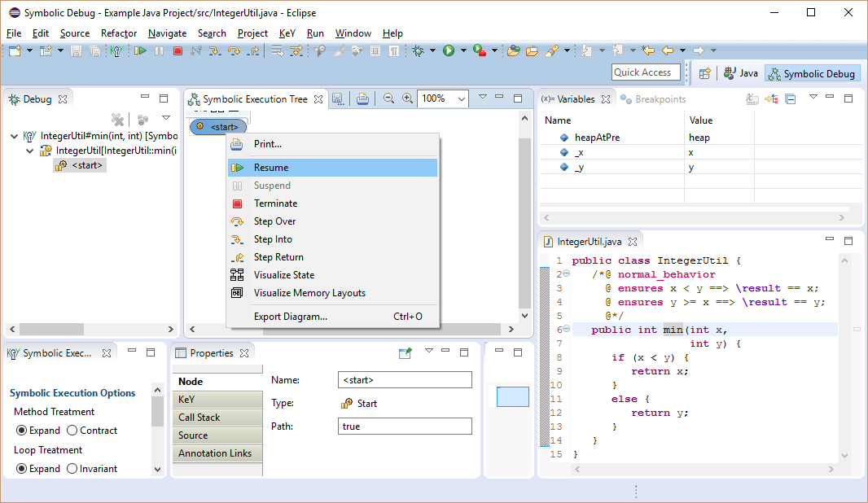Screen dimensions: 868x503
Task: Switch to the Breakpoints tab
Action: 653,99
